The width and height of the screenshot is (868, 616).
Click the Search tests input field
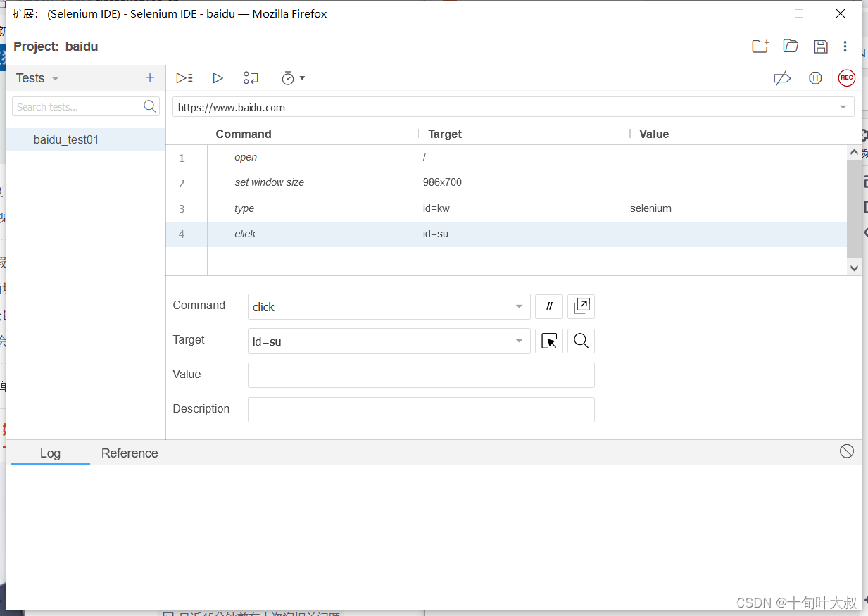point(77,107)
